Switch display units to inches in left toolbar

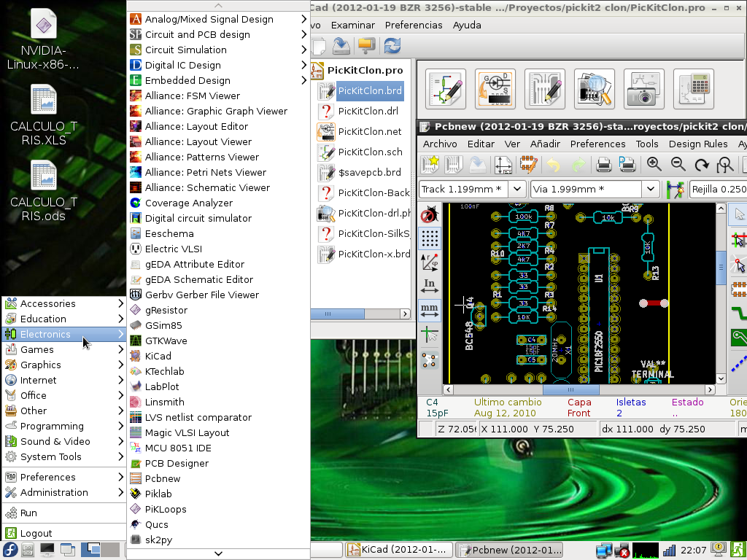[x=430, y=284]
